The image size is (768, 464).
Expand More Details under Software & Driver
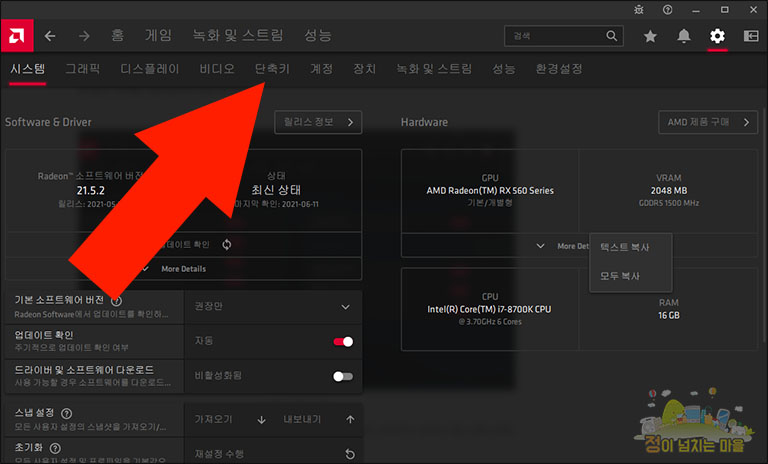184,269
